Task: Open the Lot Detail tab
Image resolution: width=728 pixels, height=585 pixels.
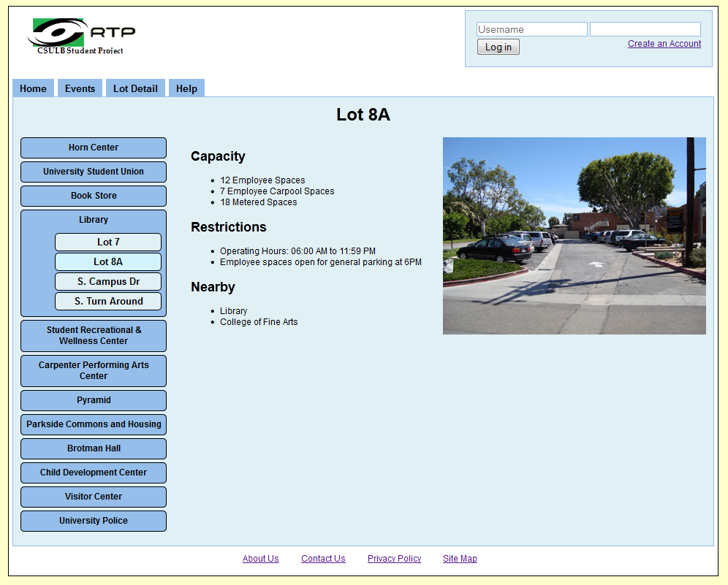Action: tap(135, 88)
